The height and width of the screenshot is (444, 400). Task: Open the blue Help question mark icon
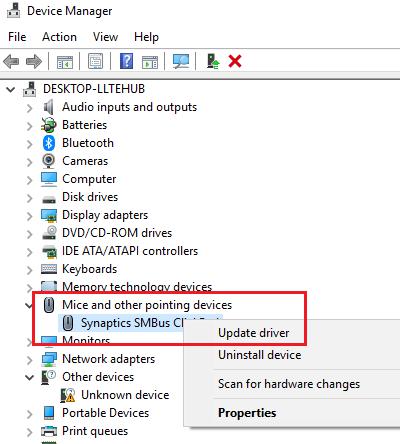tap(126, 61)
